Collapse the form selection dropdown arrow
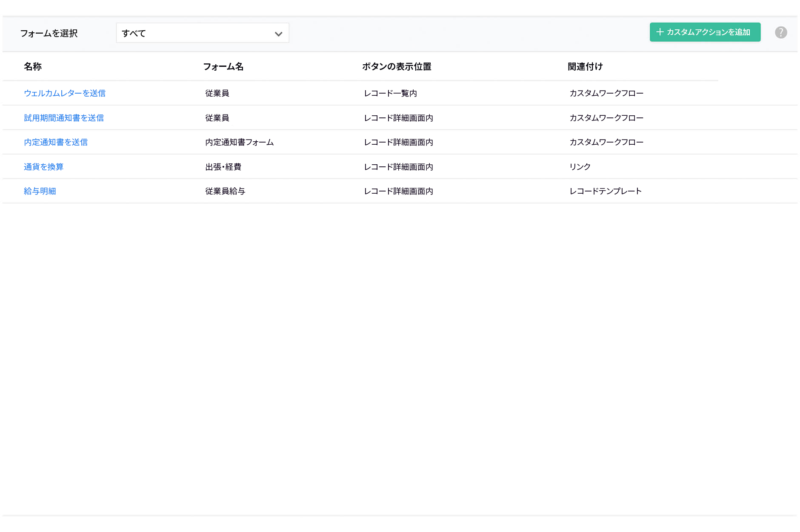Image resolution: width=800 pixels, height=532 pixels. [279, 33]
